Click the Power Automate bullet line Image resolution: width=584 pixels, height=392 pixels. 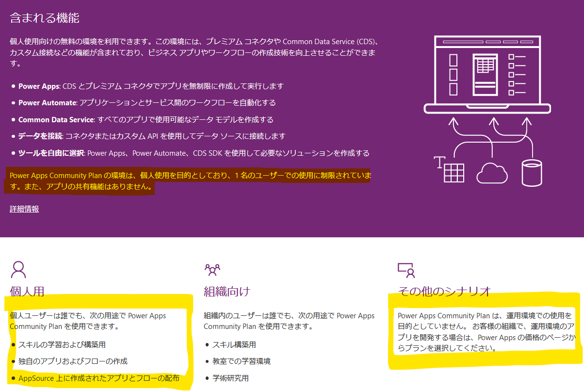[x=144, y=103]
